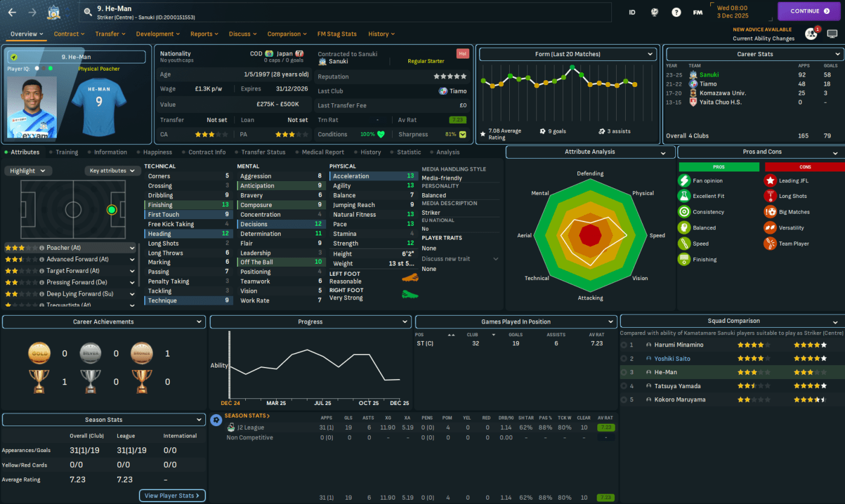Select radio button for Kokoro Maruyama

click(623, 400)
